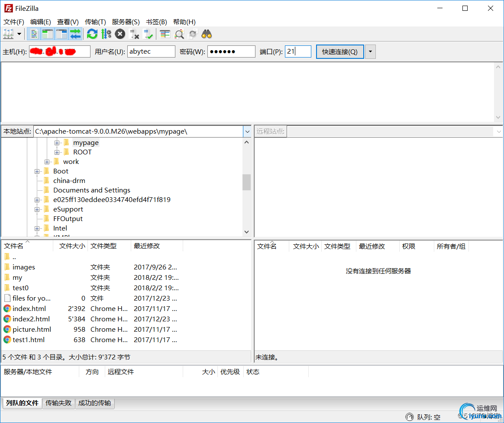Toggle the local directory tree view
504x423 pixels.
pos(48,34)
